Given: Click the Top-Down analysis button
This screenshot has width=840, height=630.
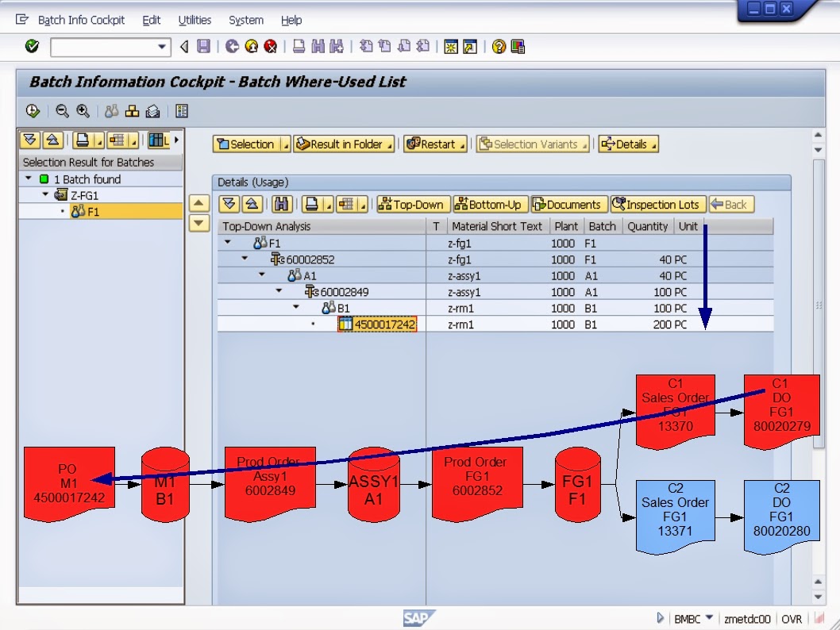Looking at the screenshot, I should pos(414,205).
